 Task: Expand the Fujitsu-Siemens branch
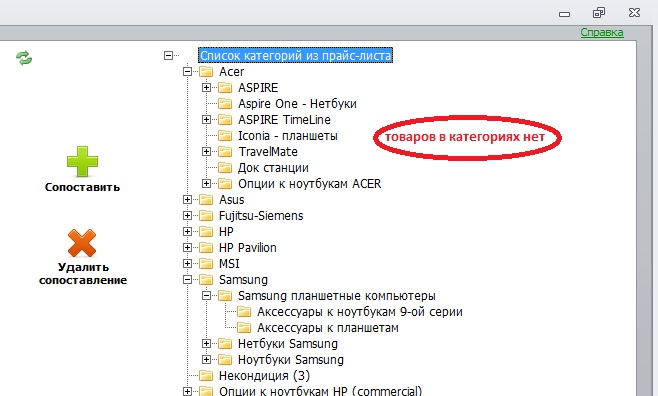187,216
